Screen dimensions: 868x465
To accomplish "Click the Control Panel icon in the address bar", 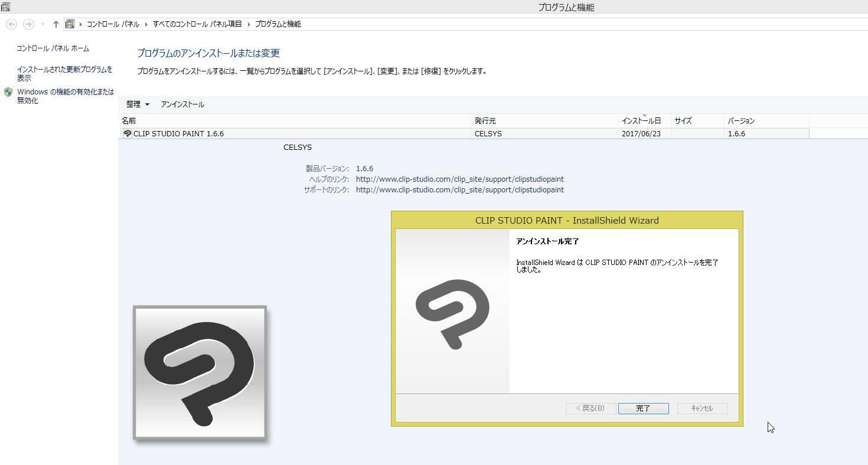I will click(x=70, y=24).
